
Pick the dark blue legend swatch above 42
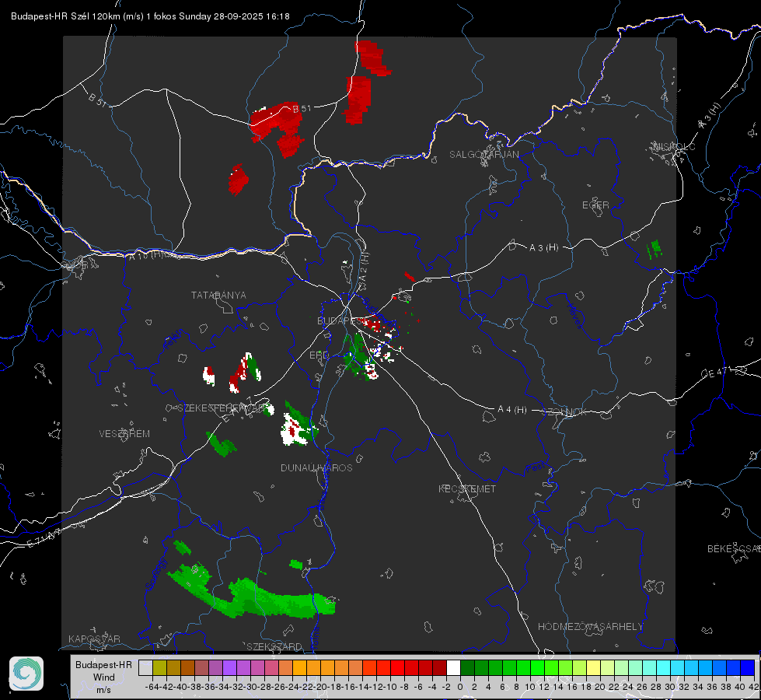(748, 667)
